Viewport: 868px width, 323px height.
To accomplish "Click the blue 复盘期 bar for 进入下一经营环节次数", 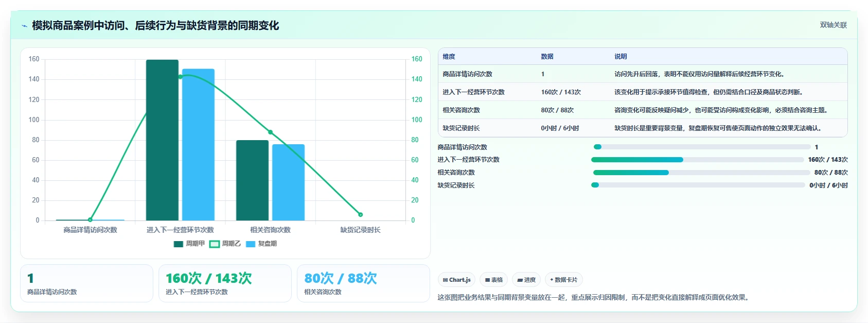I will pyautogui.click(x=198, y=145).
